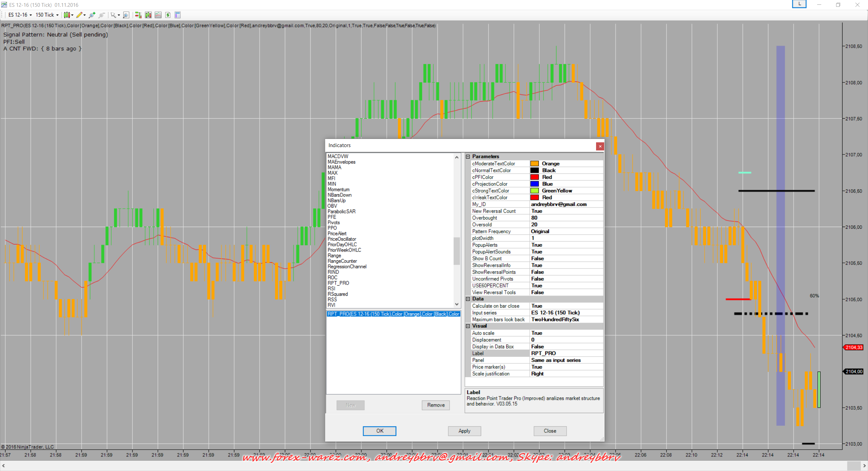868x471 pixels.
Task: Select ParabolicSAR in the indicator list
Action: 341,211
